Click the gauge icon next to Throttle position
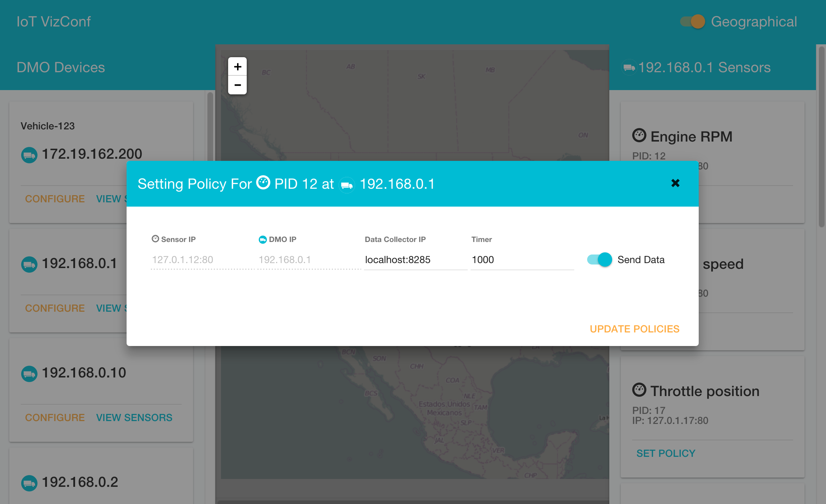This screenshot has width=826, height=504. pyautogui.click(x=639, y=390)
